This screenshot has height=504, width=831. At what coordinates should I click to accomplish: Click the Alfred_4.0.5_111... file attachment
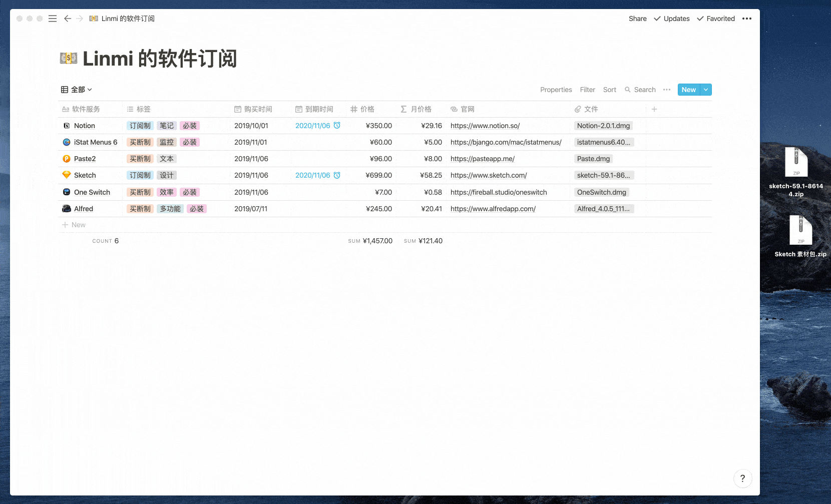coord(604,209)
